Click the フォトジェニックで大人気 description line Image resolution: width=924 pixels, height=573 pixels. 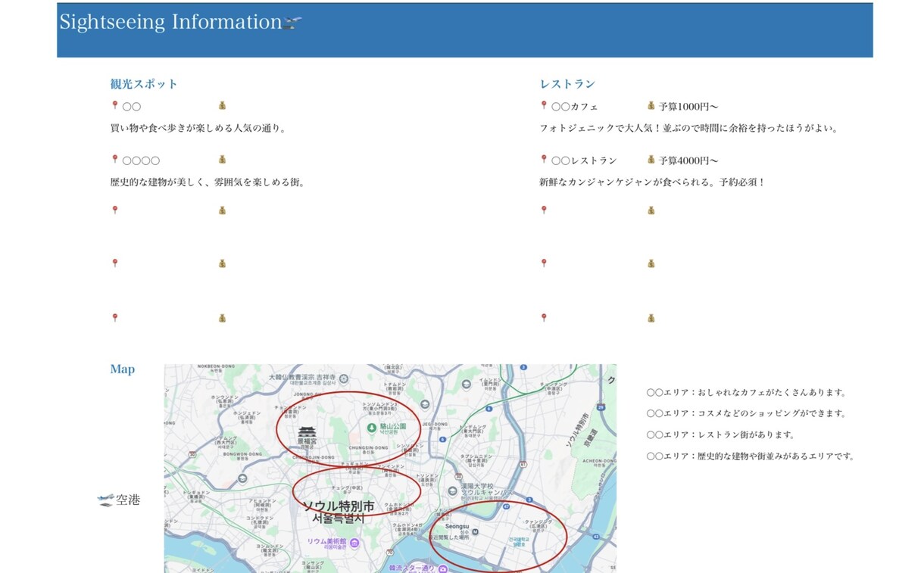pyautogui.click(x=689, y=129)
